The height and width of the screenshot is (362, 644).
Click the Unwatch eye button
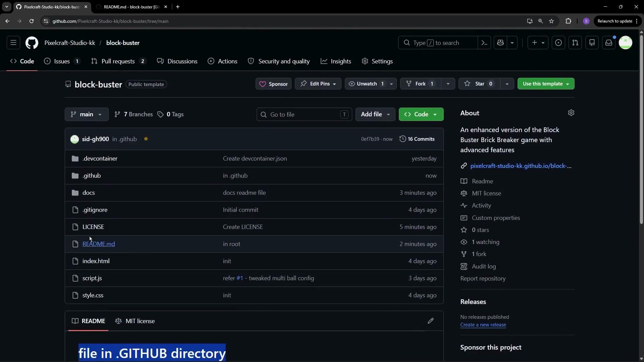tap(366, 84)
